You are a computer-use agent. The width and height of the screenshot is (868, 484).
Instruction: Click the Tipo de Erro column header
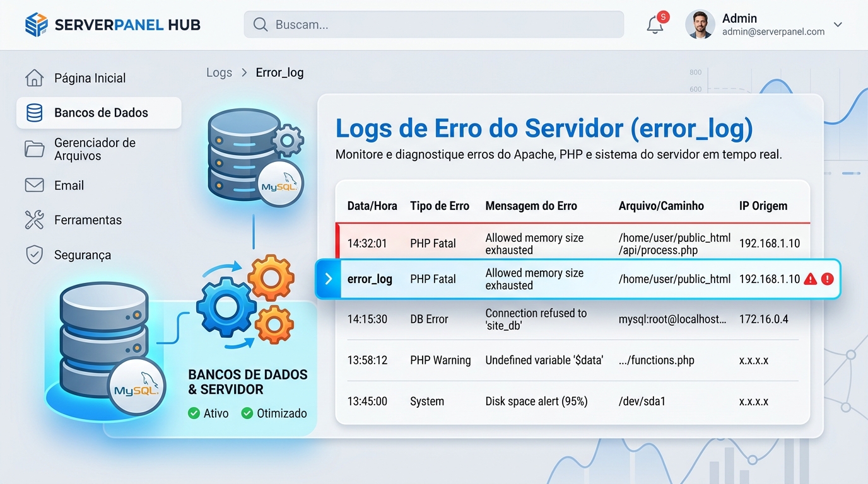point(440,205)
